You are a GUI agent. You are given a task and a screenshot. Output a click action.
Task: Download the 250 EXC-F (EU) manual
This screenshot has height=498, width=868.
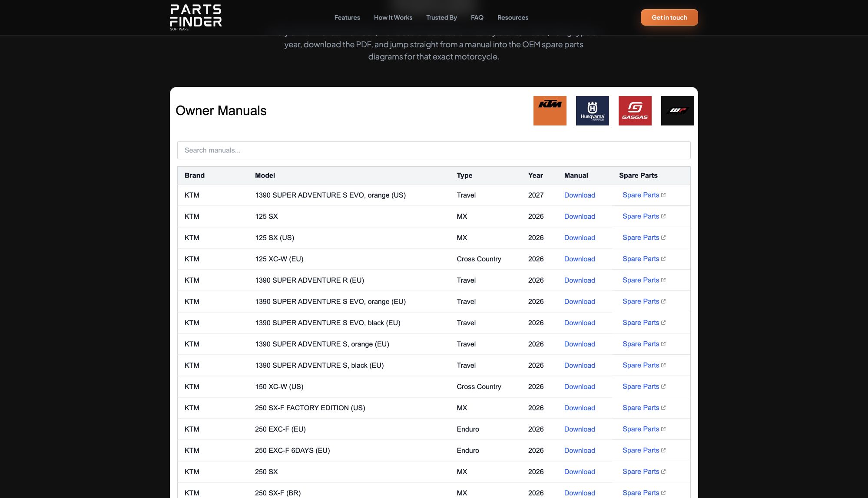tap(580, 429)
